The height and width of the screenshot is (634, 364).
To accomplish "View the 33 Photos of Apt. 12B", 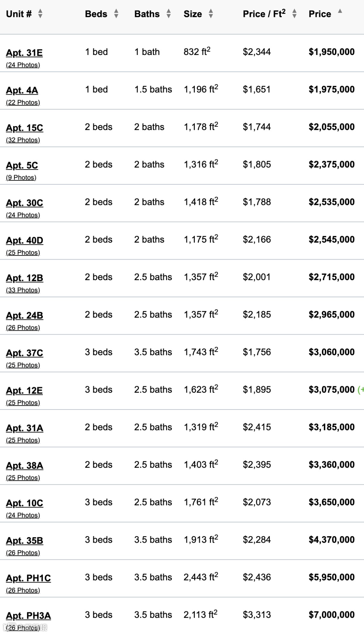I will [x=23, y=290].
